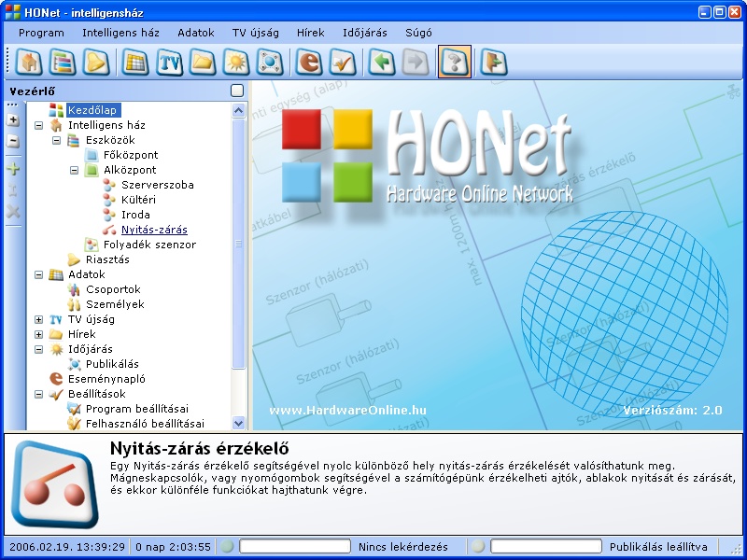Select the Csoportok tree item
This screenshot has width=747, height=560.
coord(113,289)
